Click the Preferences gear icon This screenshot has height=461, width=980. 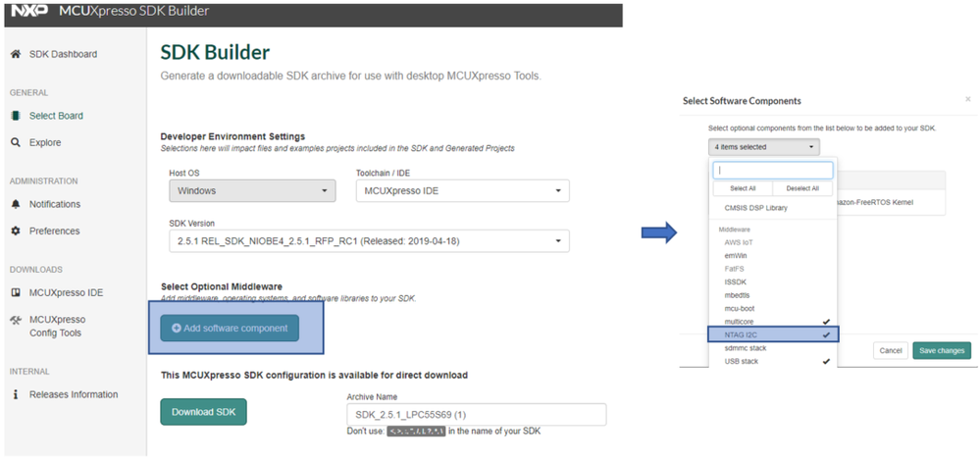click(x=17, y=231)
